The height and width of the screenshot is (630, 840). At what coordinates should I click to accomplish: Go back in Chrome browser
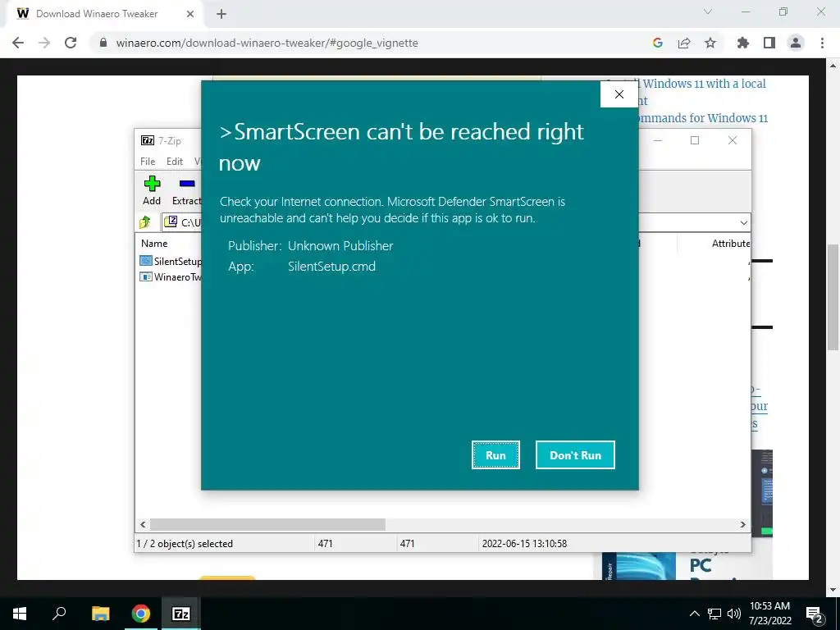pyautogui.click(x=18, y=43)
